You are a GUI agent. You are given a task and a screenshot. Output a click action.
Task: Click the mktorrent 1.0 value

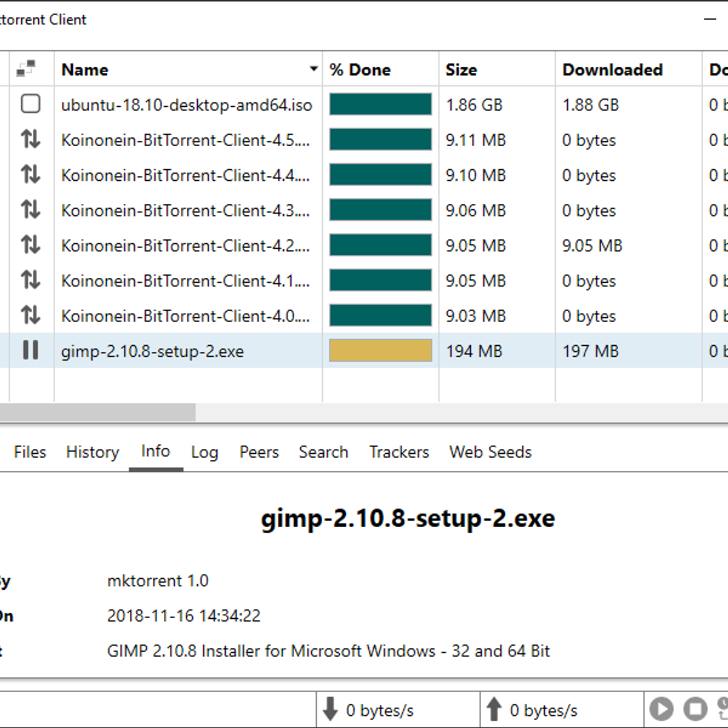click(x=158, y=581)
